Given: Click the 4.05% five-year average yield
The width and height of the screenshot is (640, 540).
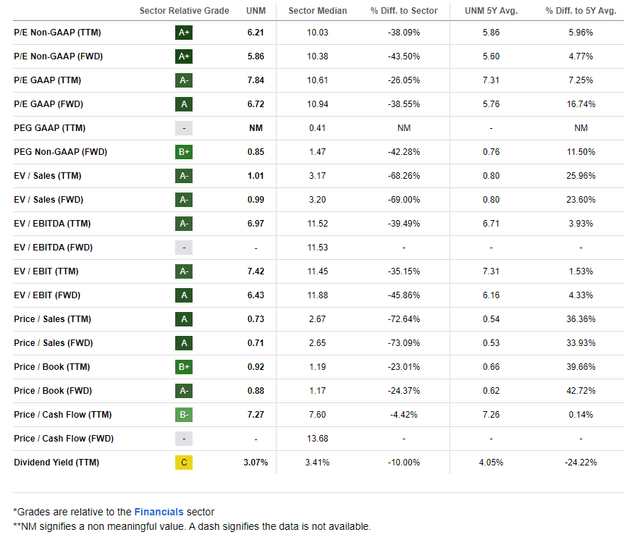Looking at the screenshot, I should click(491, 462).
